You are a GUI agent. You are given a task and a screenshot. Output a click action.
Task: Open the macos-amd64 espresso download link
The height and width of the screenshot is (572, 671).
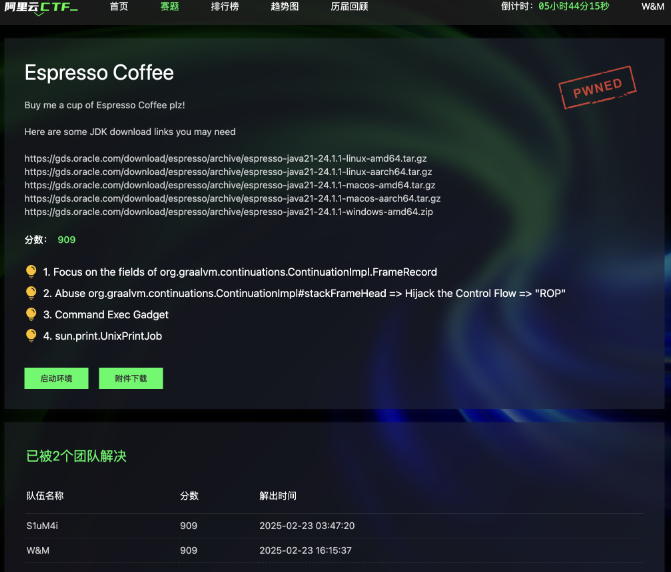click(x=230, y=185)
